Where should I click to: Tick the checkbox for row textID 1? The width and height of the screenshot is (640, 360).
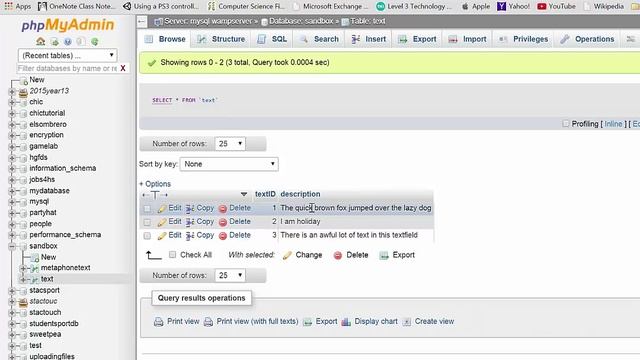[x=147, y=208]
